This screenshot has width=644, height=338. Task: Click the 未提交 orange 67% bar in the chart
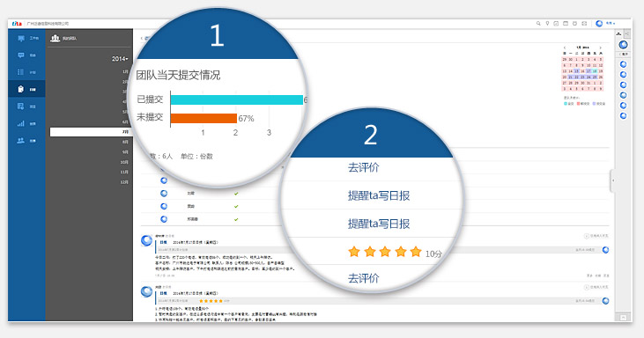point(204,118)
